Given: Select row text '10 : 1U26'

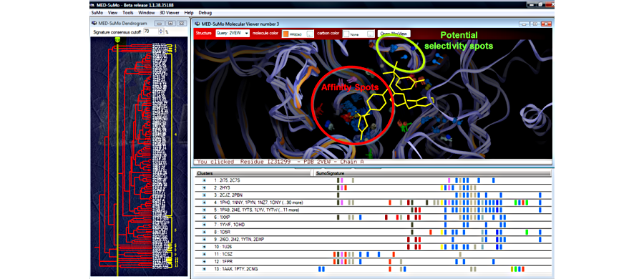Looking at the screenshot, I should coord(223,247).
